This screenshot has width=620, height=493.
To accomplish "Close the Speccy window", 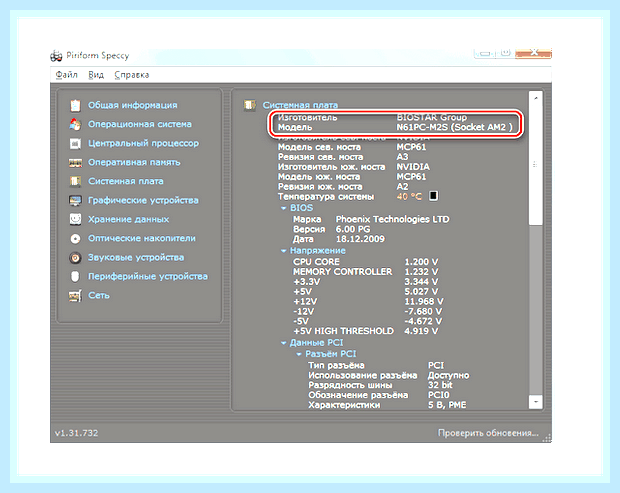I will (533, 53).
